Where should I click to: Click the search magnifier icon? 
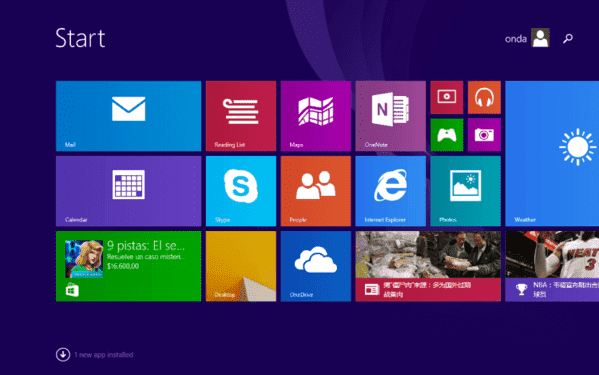(568, 38)
